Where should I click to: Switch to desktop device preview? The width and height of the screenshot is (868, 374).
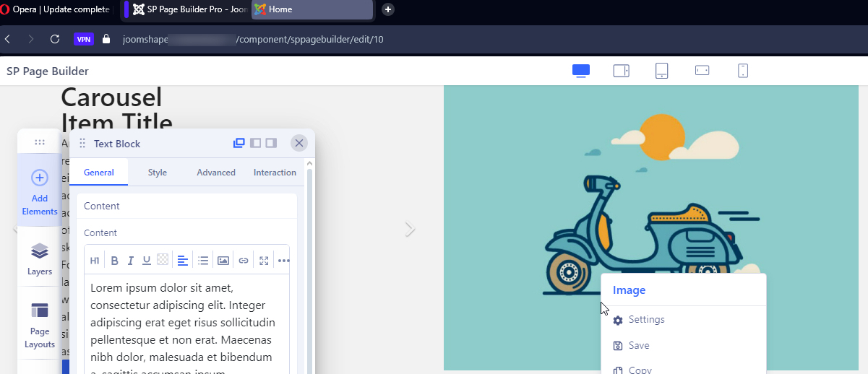(x=581, y=71)
